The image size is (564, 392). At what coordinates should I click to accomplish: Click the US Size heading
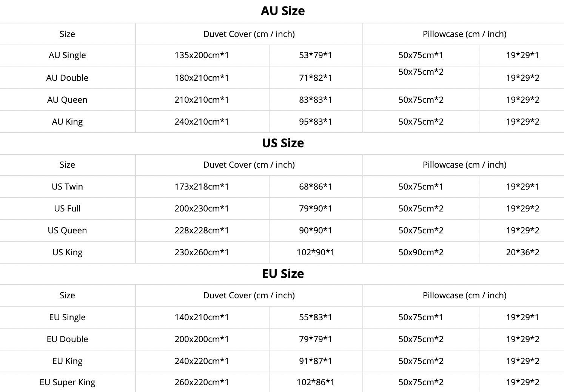pyautogui.click(x=283, y=143)
